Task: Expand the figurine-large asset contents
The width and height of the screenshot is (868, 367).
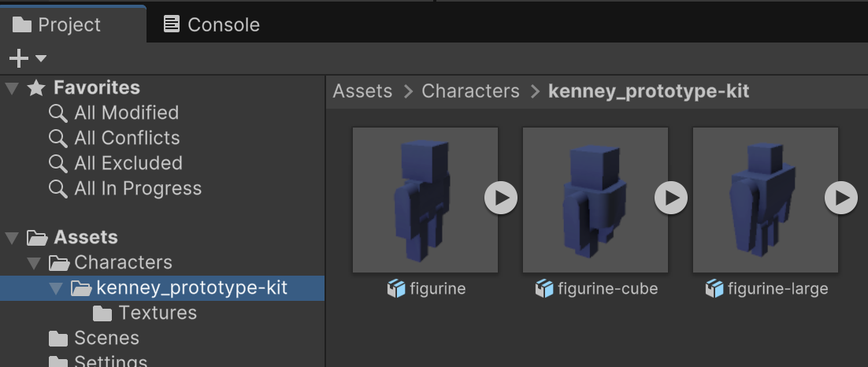Action: click(x=840, y=198)
